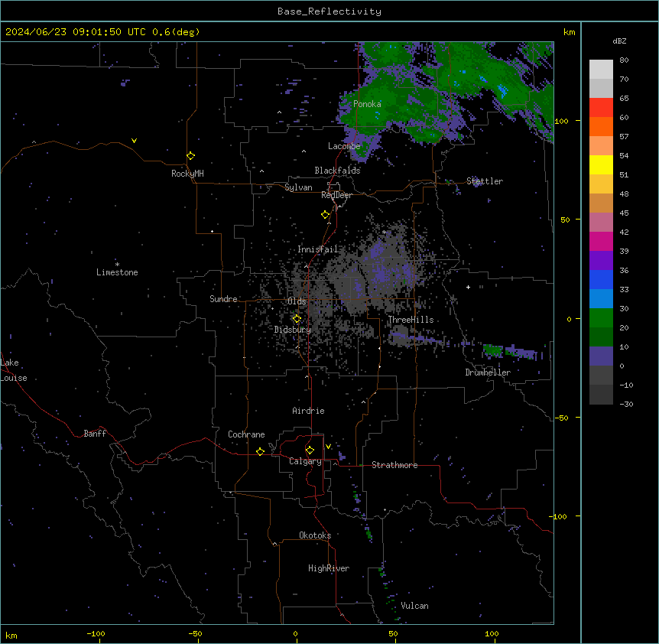Select the blue 33-36 dBZ legend swatch
Viewport: 659px width, 644px height.
[x=601, y=279]
